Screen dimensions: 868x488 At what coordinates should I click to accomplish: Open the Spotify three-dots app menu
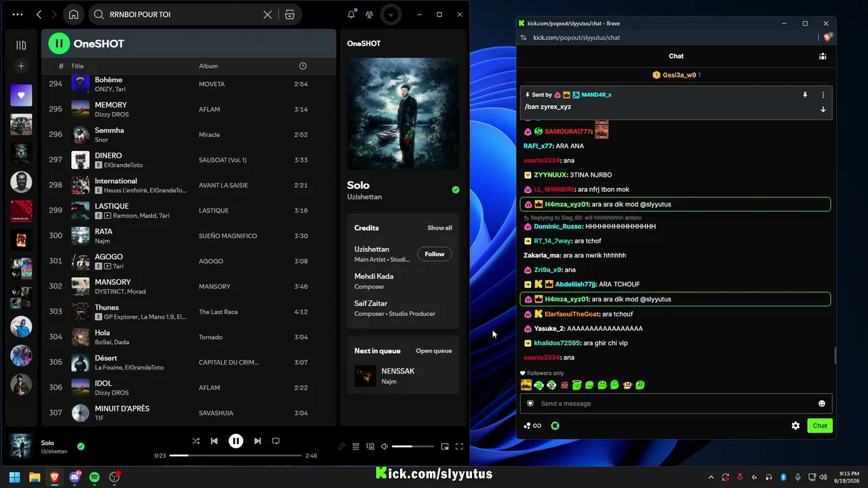(x=18, y=14)
